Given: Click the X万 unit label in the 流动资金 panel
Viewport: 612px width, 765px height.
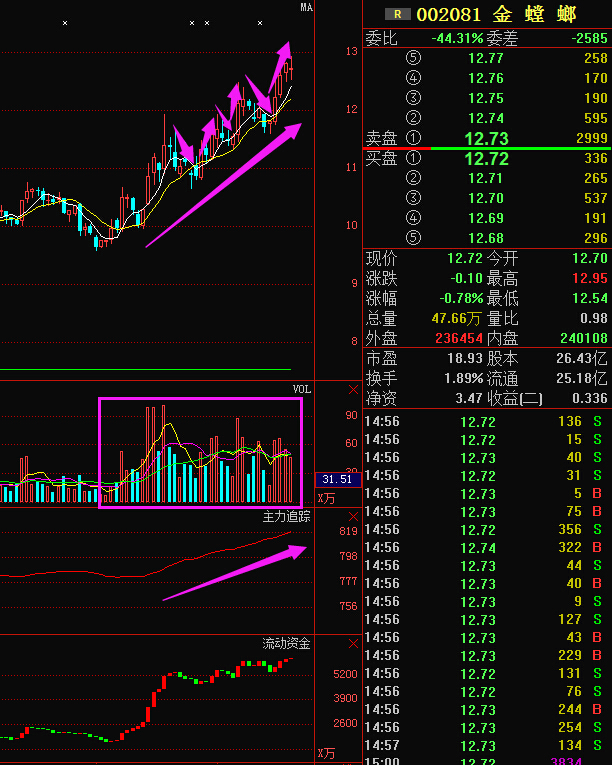Looking at the screenshot, I should click(x=326, y=753).
